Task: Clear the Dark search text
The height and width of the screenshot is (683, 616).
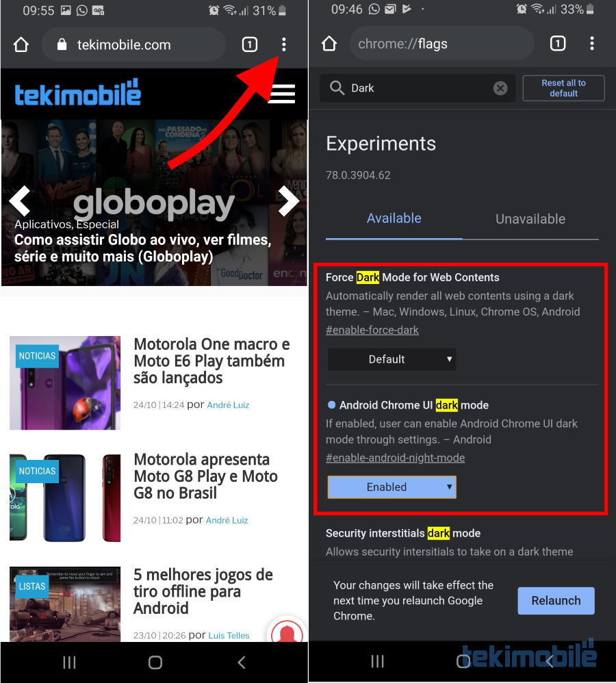Action: coord(500,88)
